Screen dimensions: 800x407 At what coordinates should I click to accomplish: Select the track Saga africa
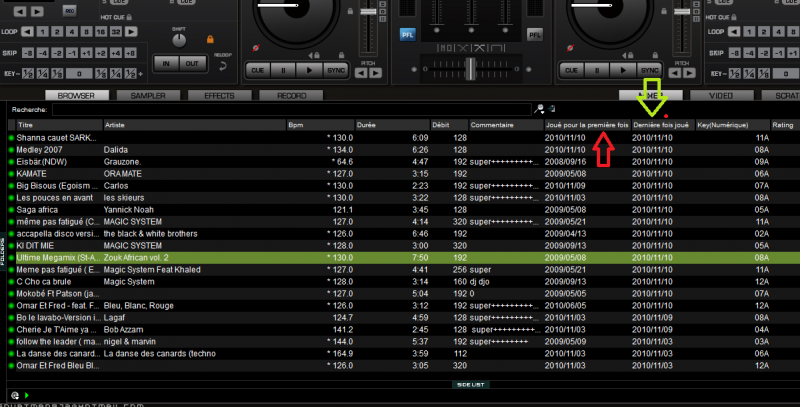[403, 210]
